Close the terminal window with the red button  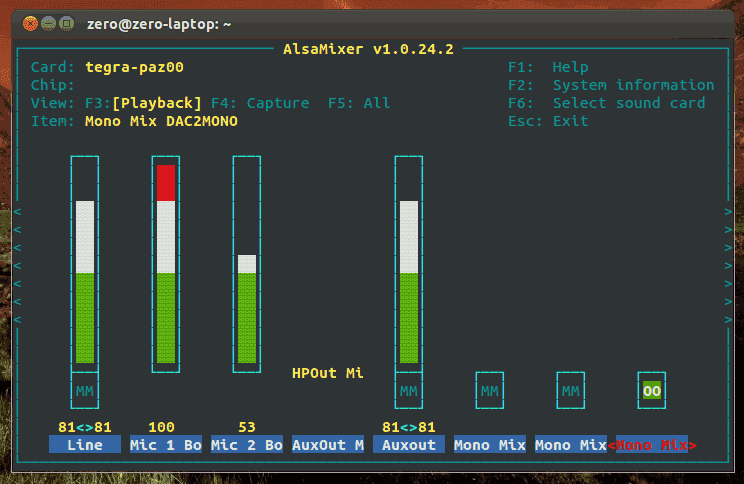(30, 23)
